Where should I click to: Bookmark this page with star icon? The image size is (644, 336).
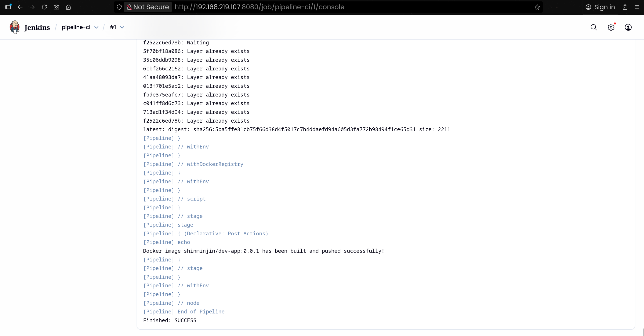tap(537, 7)
